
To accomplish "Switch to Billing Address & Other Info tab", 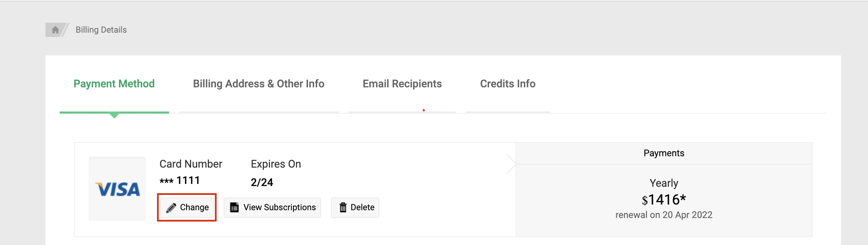I will (x=259, y=84).
